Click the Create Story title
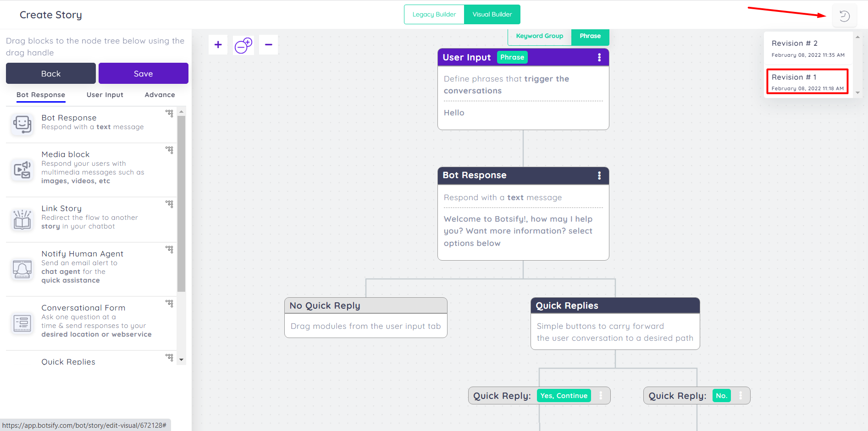868x431 pixels. (x=51, y=15)
